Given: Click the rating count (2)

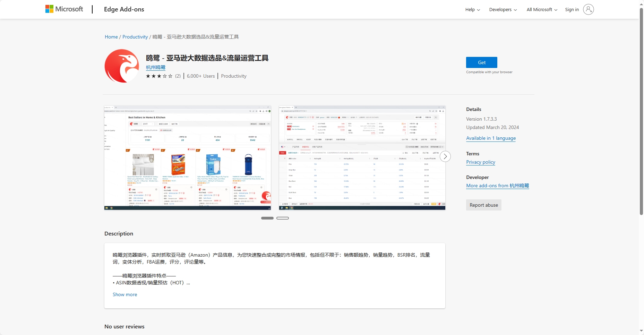Looking at the screenshot, I should (x=178, y=76).
